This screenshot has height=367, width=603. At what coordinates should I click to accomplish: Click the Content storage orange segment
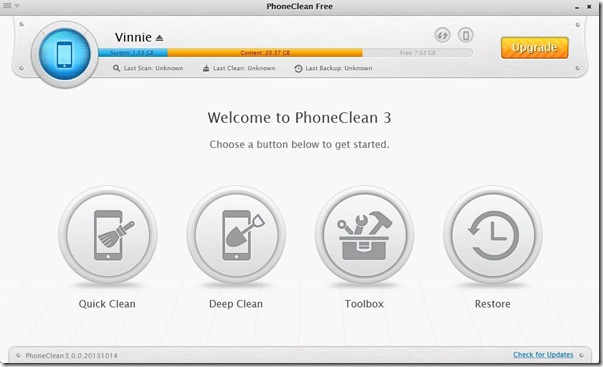(x=265, y=53)
